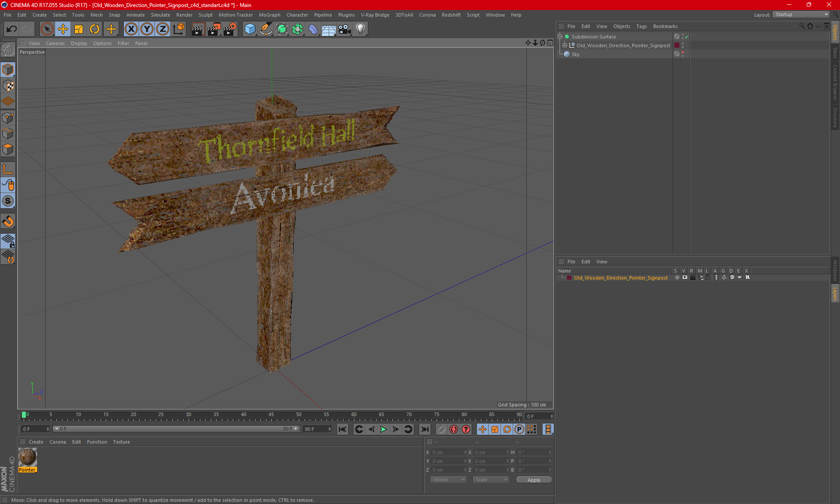Search in Object Manager magnifier icon
This screenshot has height=504, width=840.
click(x=801, y=26)
